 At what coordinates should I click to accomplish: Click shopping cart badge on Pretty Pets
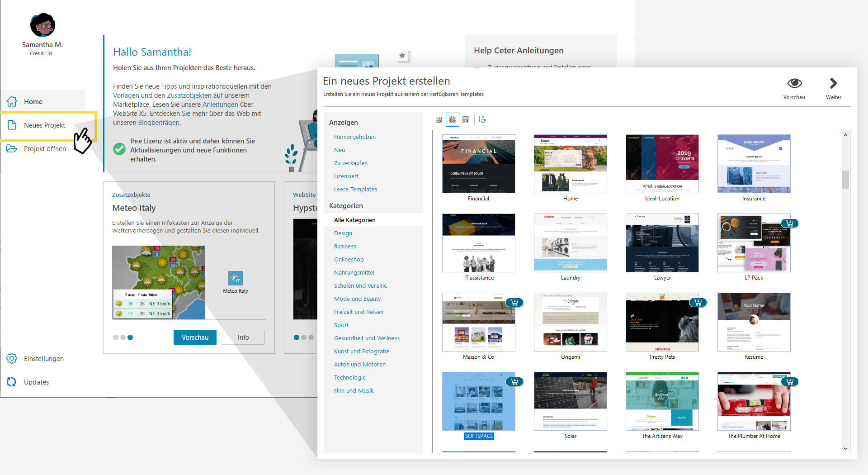pos(698,303)
